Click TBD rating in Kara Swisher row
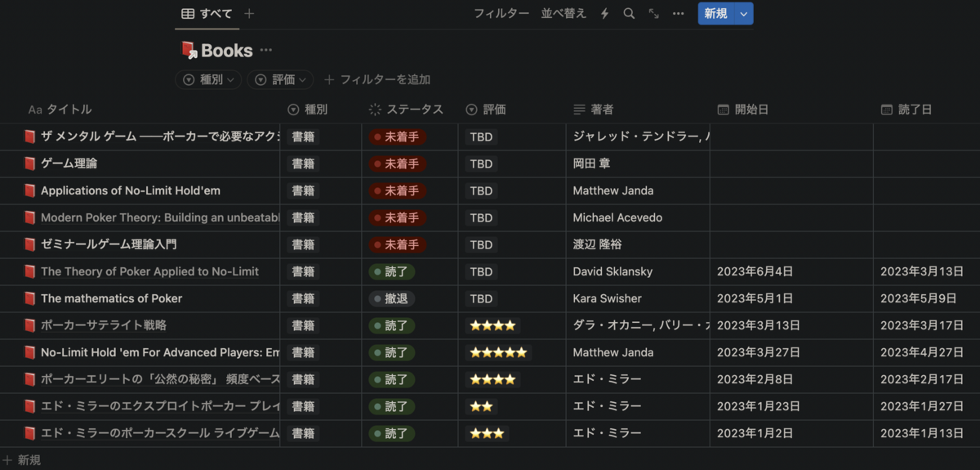 (x=481, y=298)
